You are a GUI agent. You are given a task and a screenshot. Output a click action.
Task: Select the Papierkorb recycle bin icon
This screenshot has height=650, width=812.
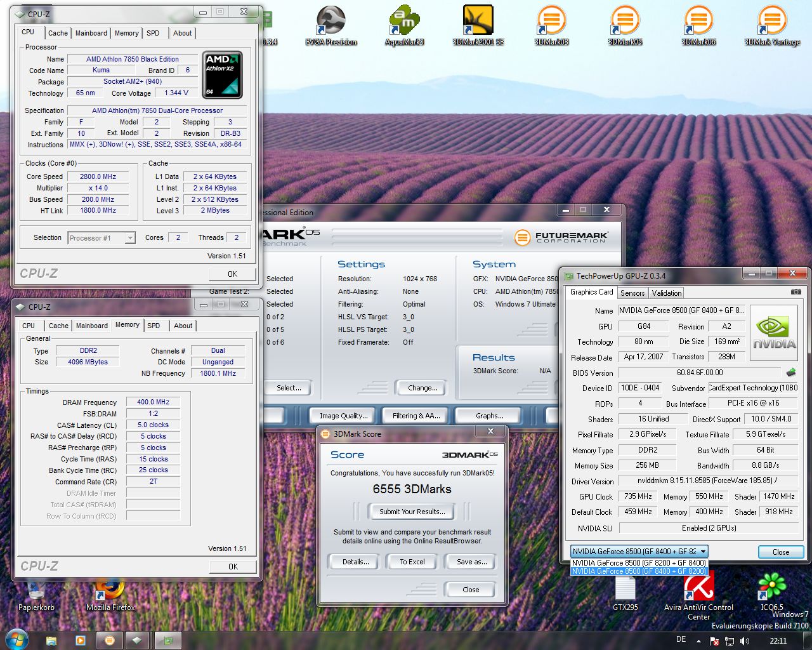36,597
